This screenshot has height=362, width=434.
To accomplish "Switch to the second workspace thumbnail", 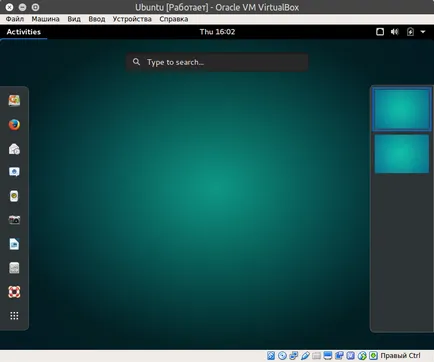I will coord(402,154).
